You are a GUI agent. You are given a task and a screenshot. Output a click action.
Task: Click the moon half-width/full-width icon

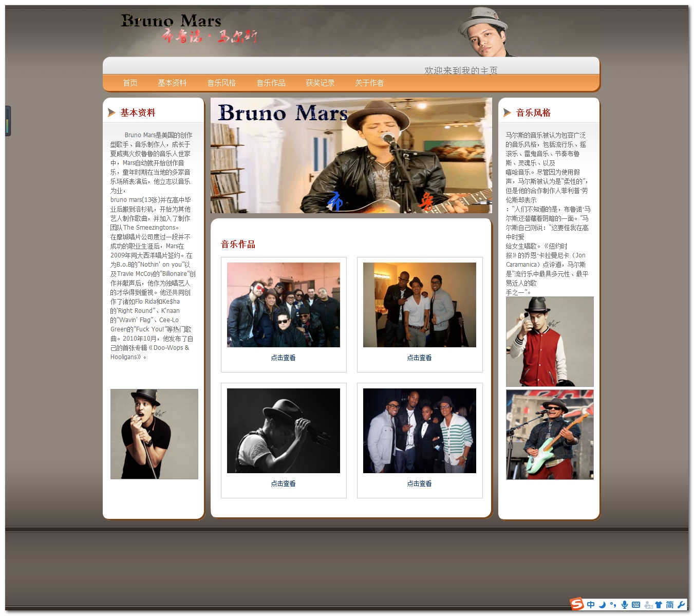[603, 605]
